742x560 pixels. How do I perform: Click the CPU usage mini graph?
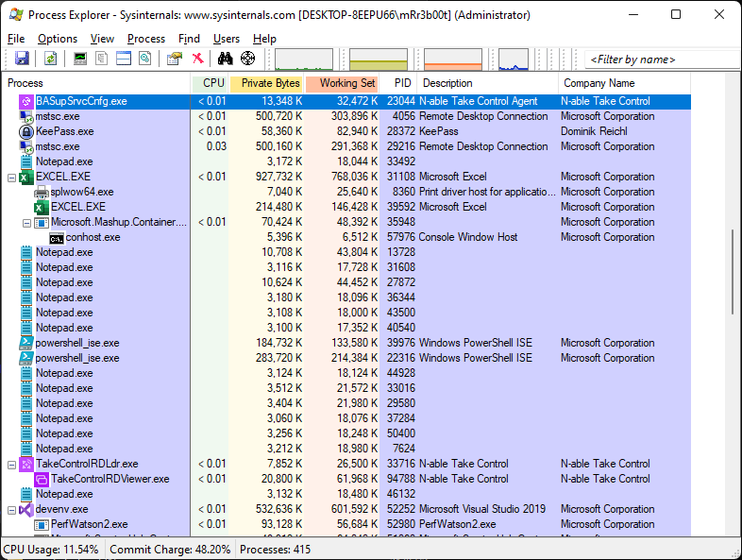point(304,59)
